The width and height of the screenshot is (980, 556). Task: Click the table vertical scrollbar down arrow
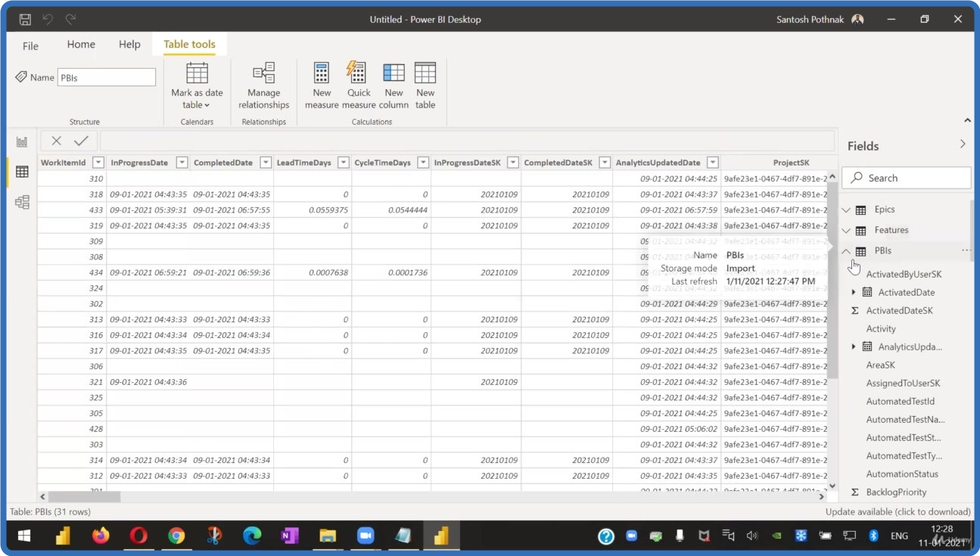(x=832, y=486)
